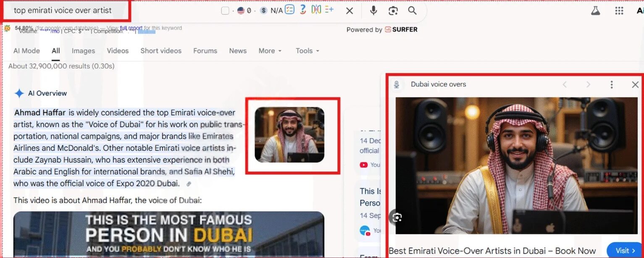Expand the More search filters dropdown
This screenshot has height=258, width=644.
[270, 51]
